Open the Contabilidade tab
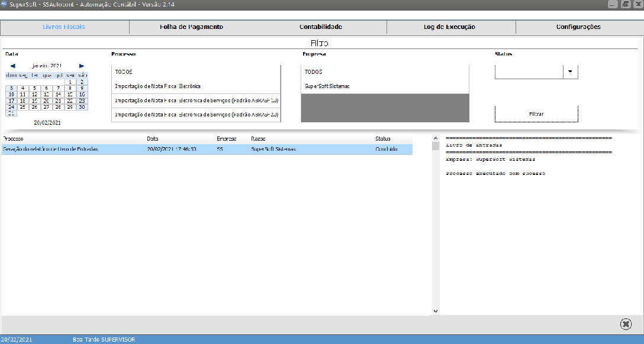The height and width of the screenshot is (344, 644). click(320, 27)
